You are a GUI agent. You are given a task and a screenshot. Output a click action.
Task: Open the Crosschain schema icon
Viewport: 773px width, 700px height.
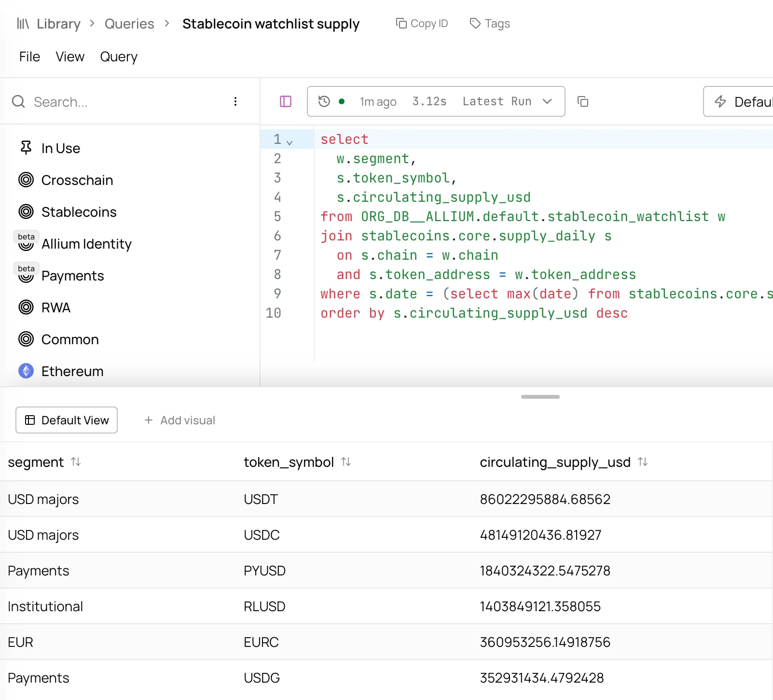(x=26, y=180)
